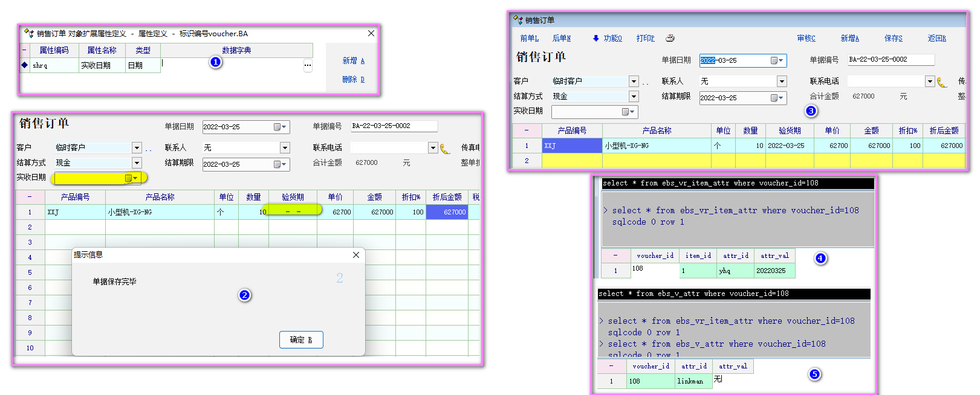Image resolution: width=980 pixels, height=395 pixels.
Task: Select the blue highlighted XXJ product code cell
Action: [572, 146]
